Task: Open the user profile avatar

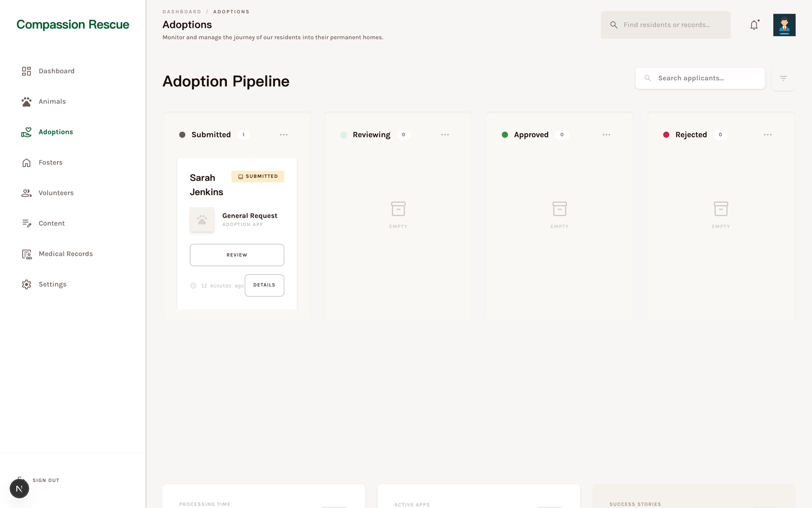Action: [784, 25]
